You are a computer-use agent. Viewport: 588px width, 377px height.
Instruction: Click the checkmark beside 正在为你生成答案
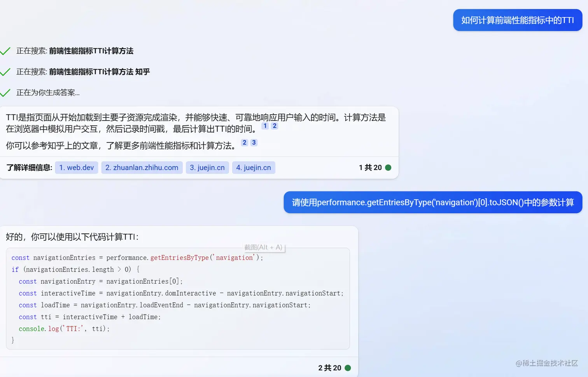(5, 93)
